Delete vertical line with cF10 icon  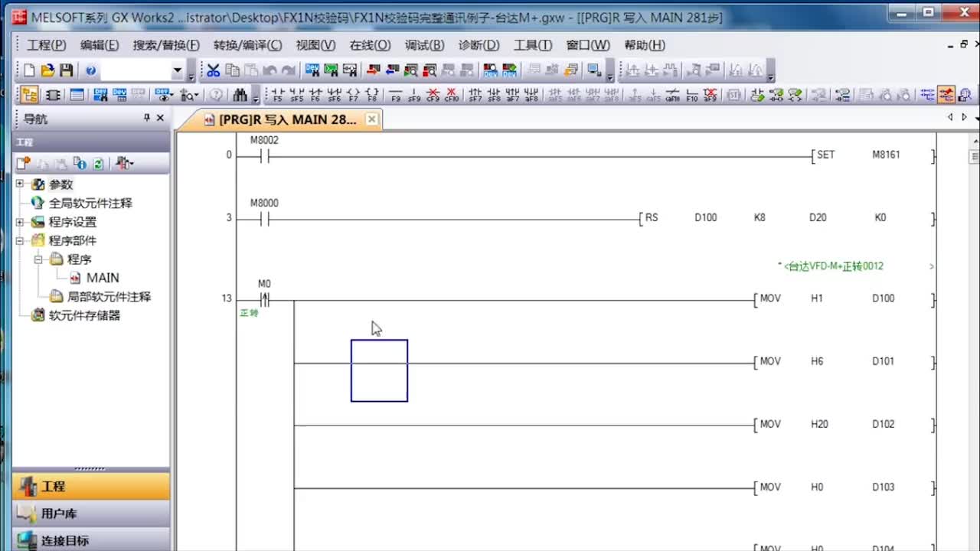click(x=452, y=95)
